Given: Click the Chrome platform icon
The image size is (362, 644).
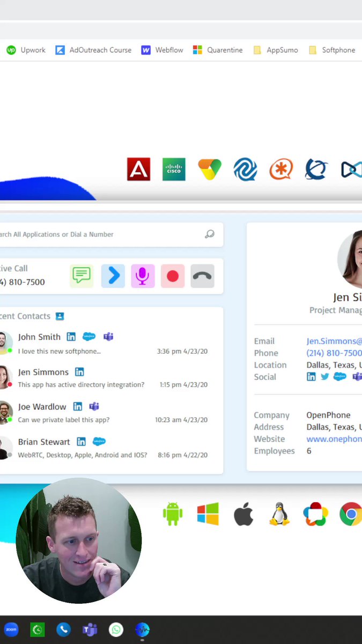Looking at the screenshot, I should tap(351, 514).
